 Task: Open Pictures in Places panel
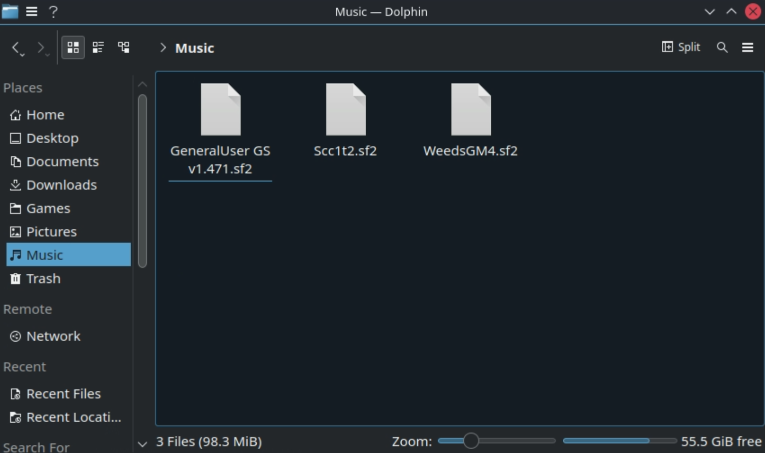point(68,232)
